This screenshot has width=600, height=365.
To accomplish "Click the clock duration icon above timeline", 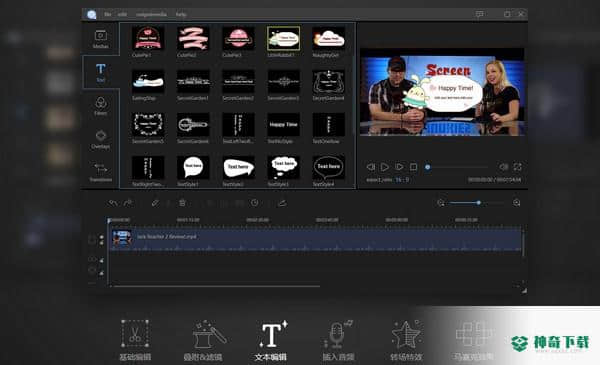I will coord(254,203).
